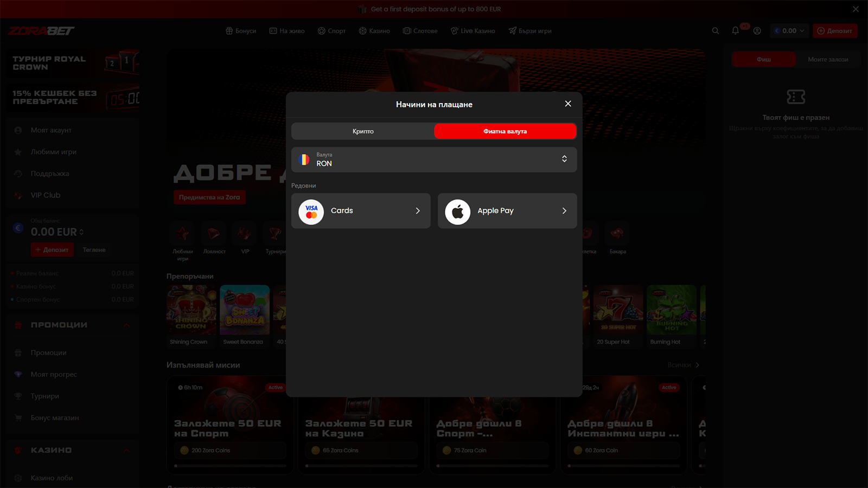Viewport: 868px width, 488px height.
Task: Open the Shining Crown game thumbnail
Action: tap(191, 310)
